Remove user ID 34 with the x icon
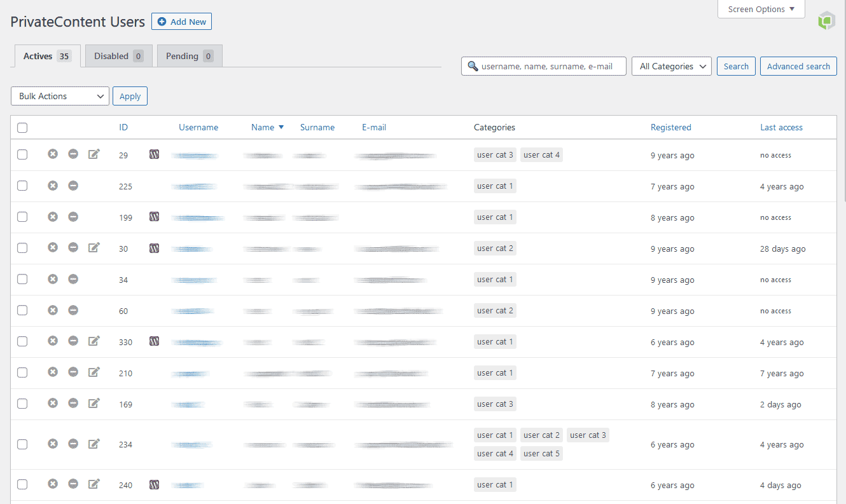The width and height of the screenshot is (846, 504). click(x=53, y=278)
